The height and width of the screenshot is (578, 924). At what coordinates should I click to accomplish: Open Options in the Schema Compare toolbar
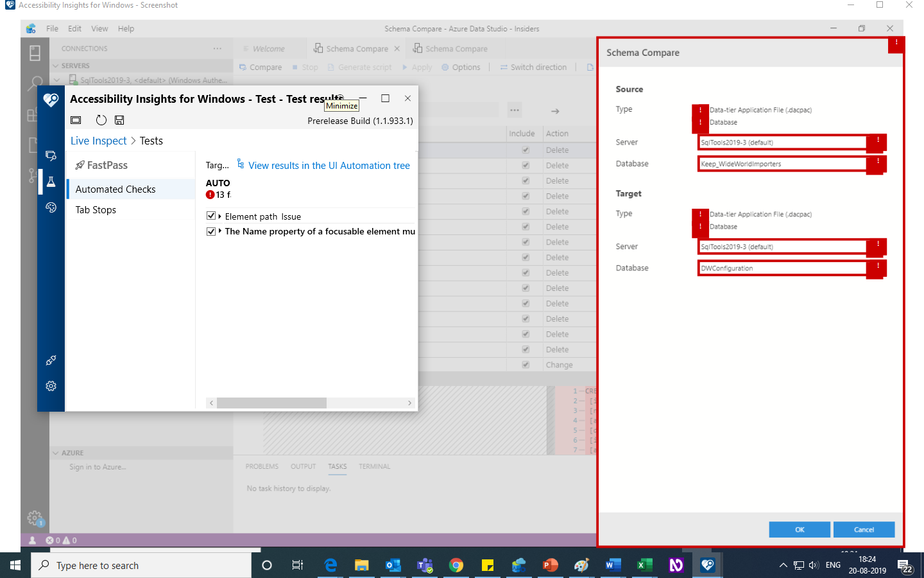(x=461, y=67)
